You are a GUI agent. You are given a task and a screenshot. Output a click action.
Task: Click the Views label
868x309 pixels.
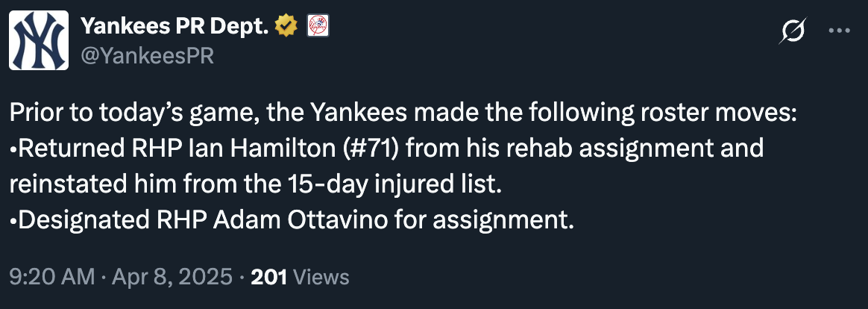[321, 277]
